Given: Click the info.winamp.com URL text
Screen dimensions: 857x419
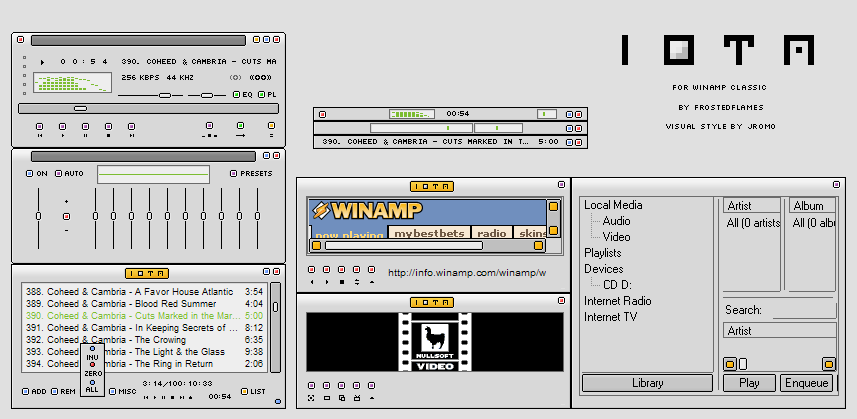Looking at the screenshot, I should [x=467, y=273].
